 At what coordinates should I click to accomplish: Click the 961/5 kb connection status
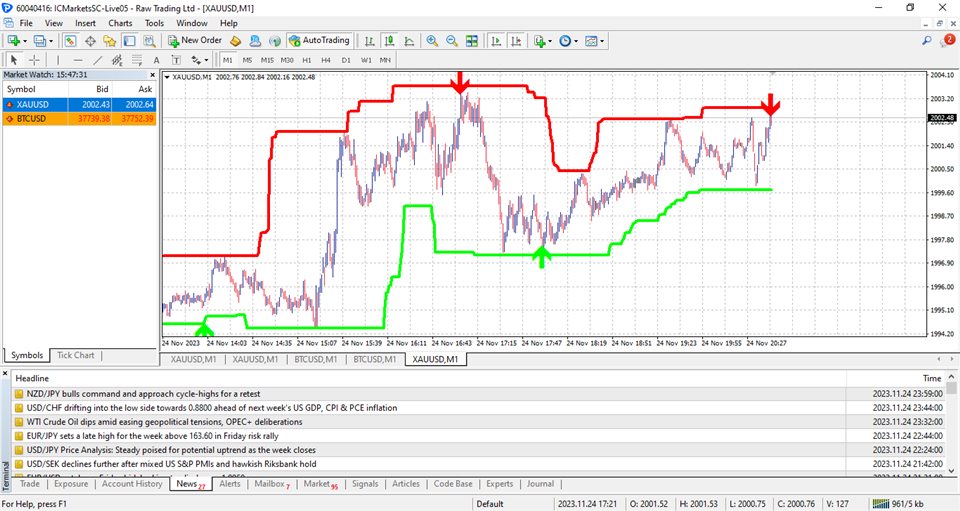click(x=899, y=504)
